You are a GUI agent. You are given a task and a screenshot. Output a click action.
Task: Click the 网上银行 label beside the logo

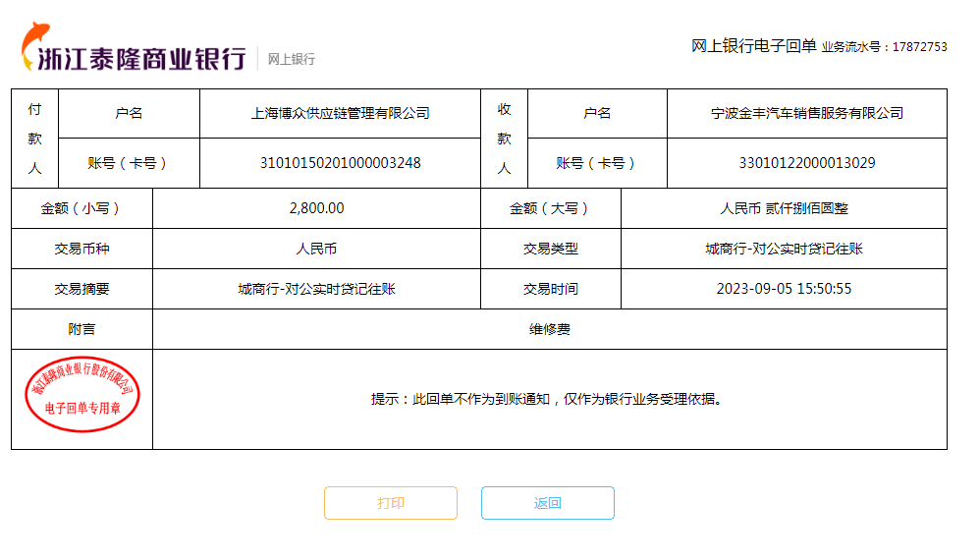tap(292, 59)
